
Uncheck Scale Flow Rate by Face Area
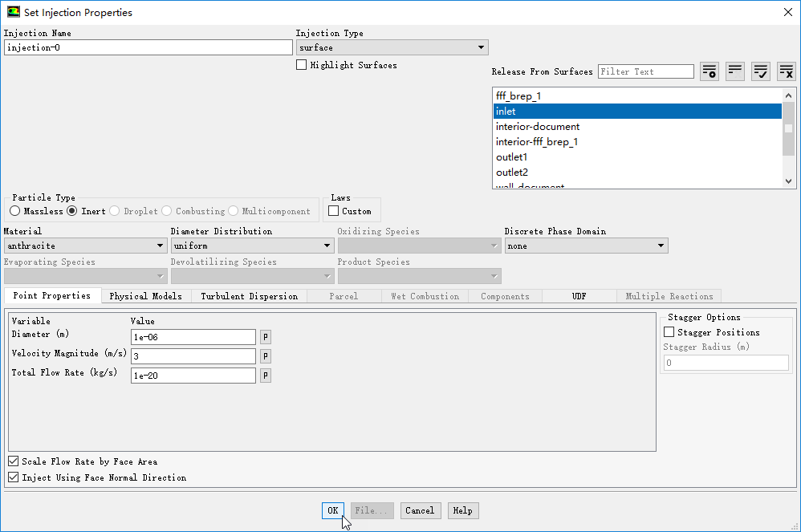(14, 461)
